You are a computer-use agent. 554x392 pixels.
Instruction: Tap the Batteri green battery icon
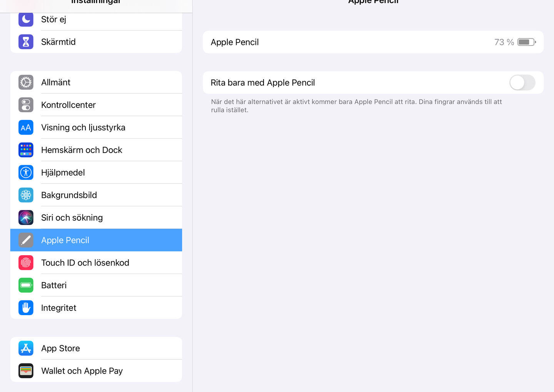point(26,285)
